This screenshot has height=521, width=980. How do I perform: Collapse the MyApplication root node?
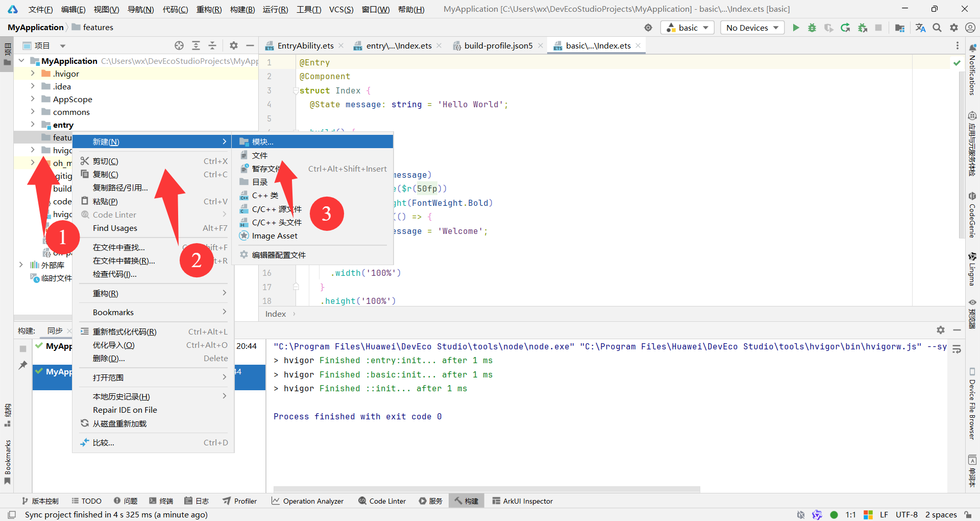click(x=21, y=61)
